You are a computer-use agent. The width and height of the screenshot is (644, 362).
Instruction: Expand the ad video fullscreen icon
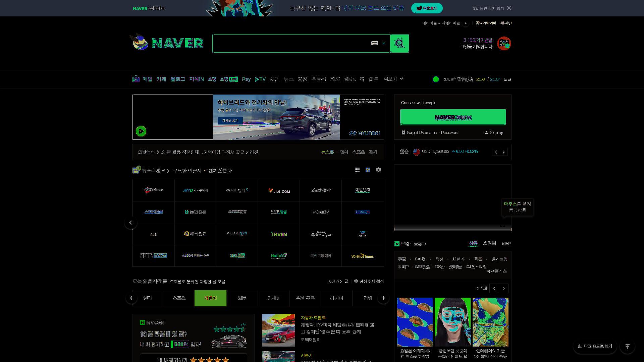502,225
